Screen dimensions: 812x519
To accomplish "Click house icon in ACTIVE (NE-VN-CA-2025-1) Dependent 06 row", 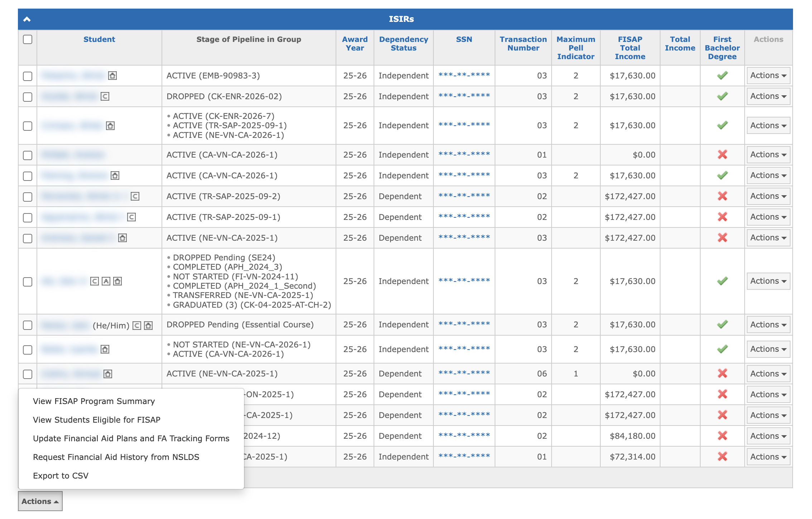I will tap(108, 374).
